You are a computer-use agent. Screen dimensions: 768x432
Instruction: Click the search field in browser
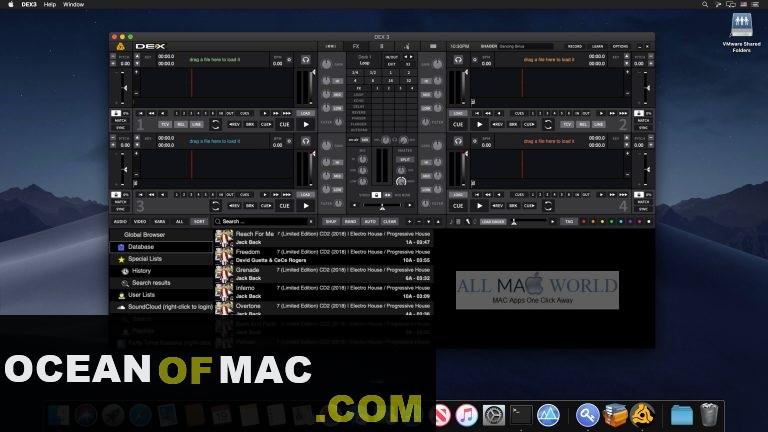(x=264, y=222)
